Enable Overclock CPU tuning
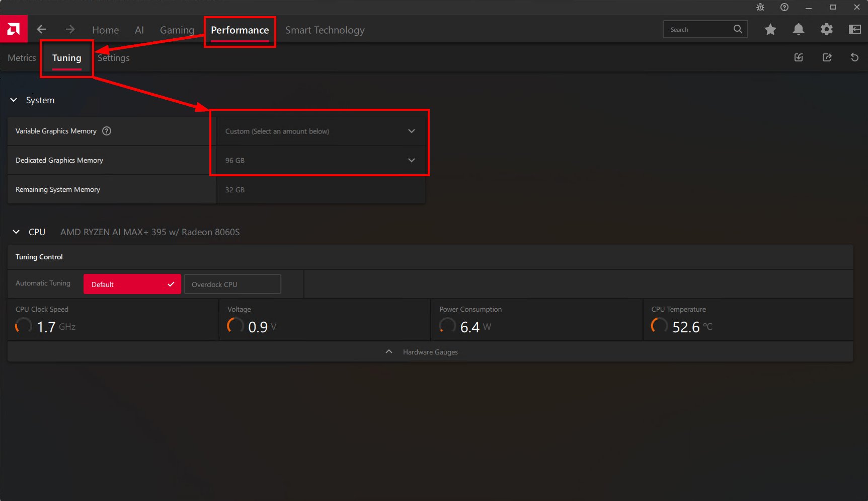 click(x=232, y=284)
